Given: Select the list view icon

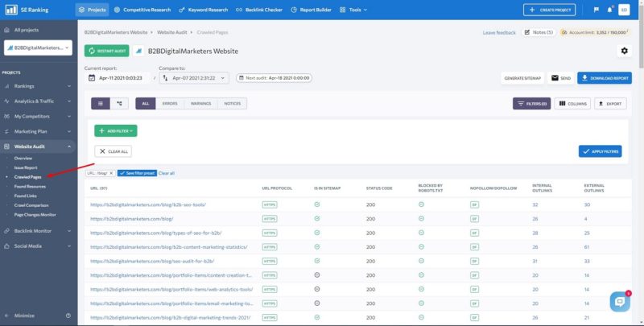Looking at the screenshot, I should click(x=101, y=104).
